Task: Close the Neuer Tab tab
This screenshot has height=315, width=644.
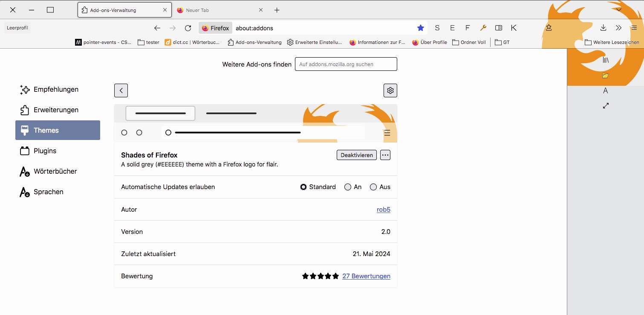Action: 261,10
